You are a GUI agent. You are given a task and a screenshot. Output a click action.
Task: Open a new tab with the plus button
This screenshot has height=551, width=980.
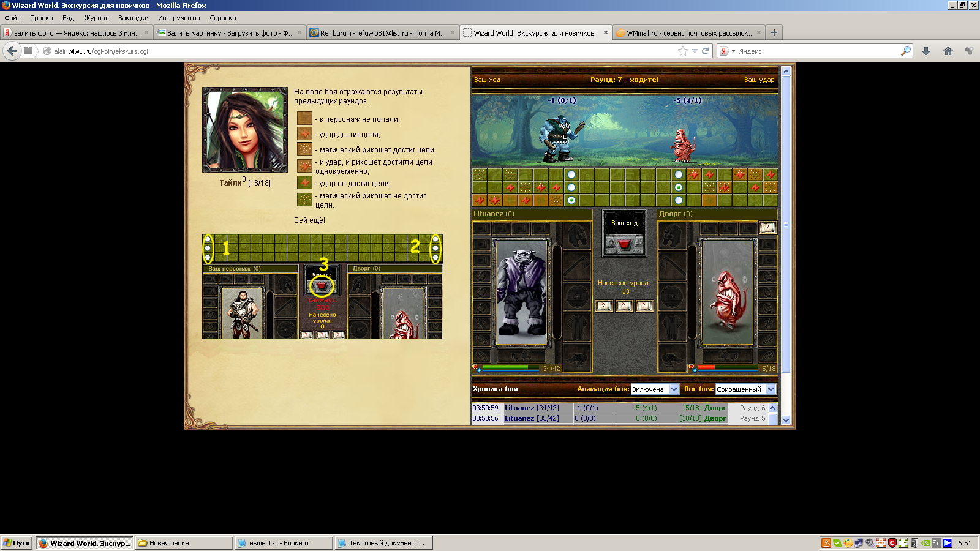pyautogui.click(x=774, y=32)
